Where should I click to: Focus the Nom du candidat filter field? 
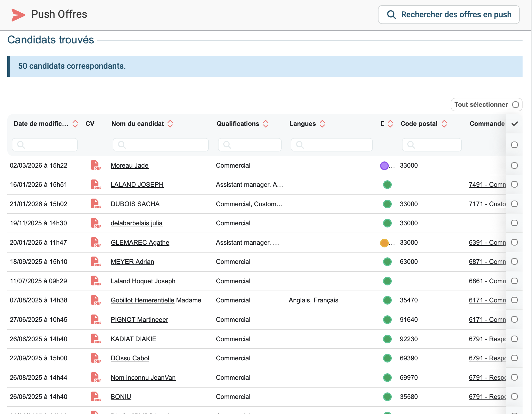[161, 145]
